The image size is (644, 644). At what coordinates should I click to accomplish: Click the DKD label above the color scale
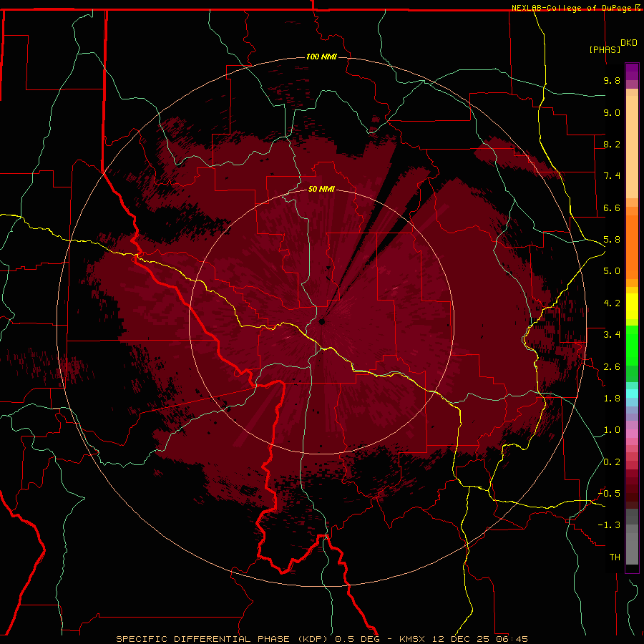coord(629,43)
